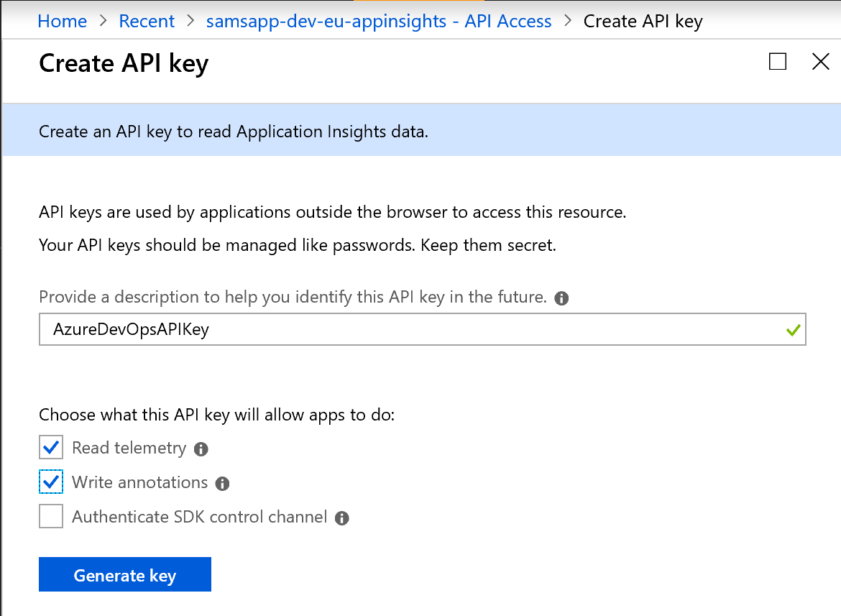Click the info icon beside Read telemetry

(x=201, y=449)
